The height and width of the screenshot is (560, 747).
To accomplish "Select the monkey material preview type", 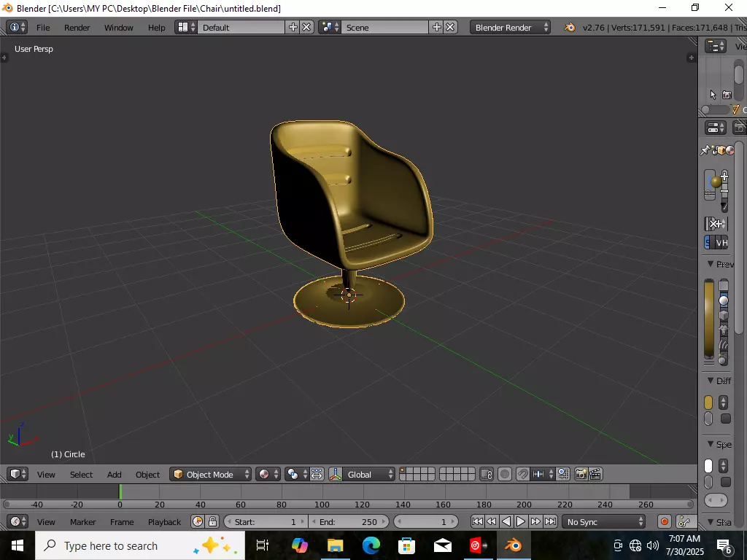I will pyautogui.click(x=724, y=330).
